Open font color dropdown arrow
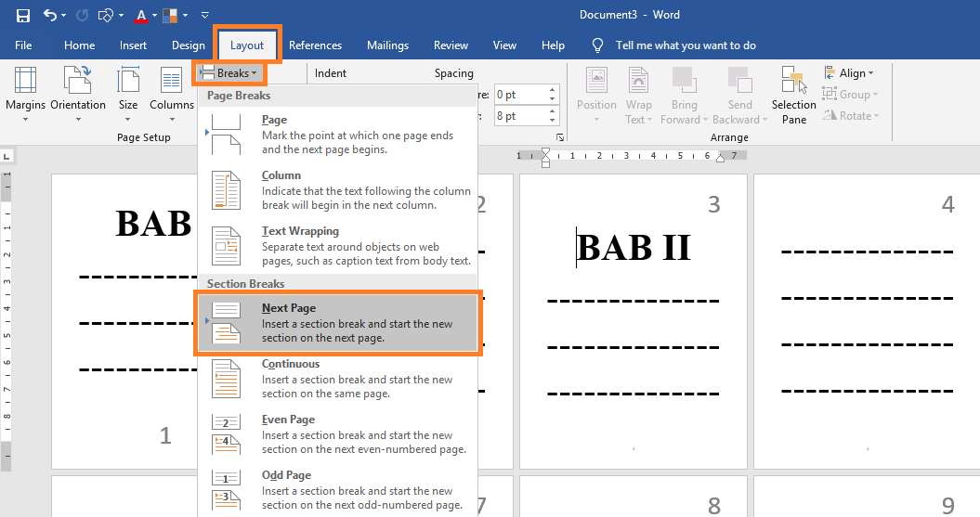Screen dimensions: 980x517 [154, 15]
